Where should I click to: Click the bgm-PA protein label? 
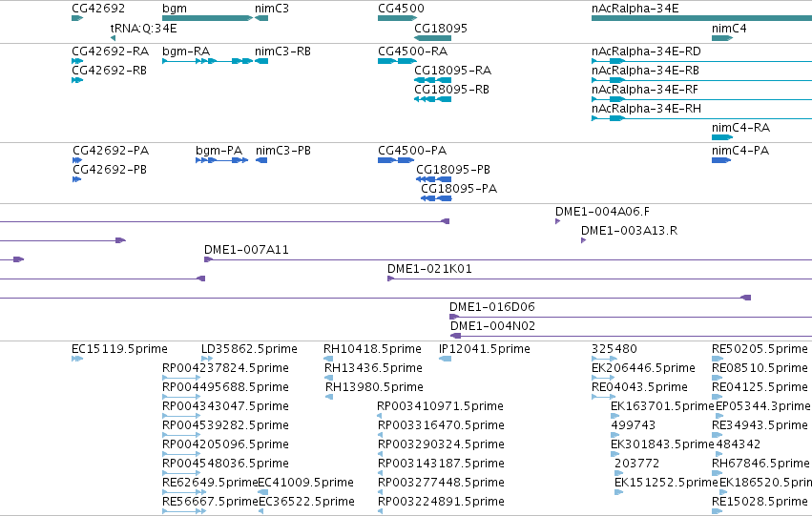point(219,151)
